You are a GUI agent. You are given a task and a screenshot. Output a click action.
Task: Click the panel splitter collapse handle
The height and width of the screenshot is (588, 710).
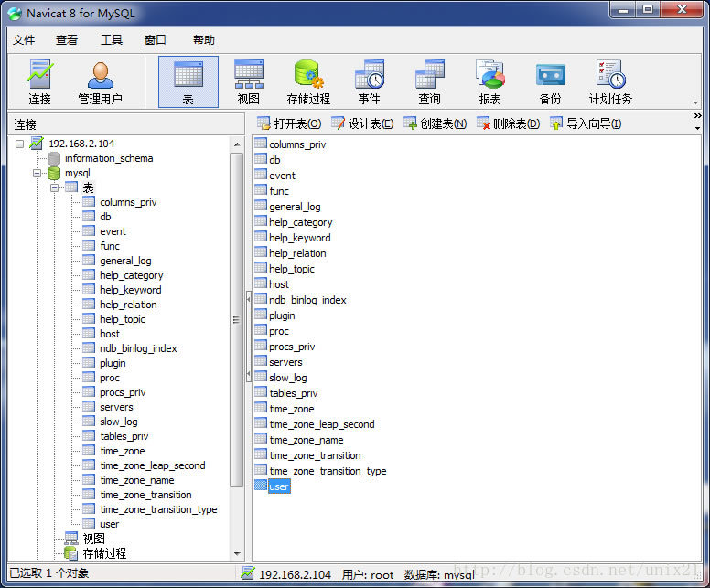[249, 337]
